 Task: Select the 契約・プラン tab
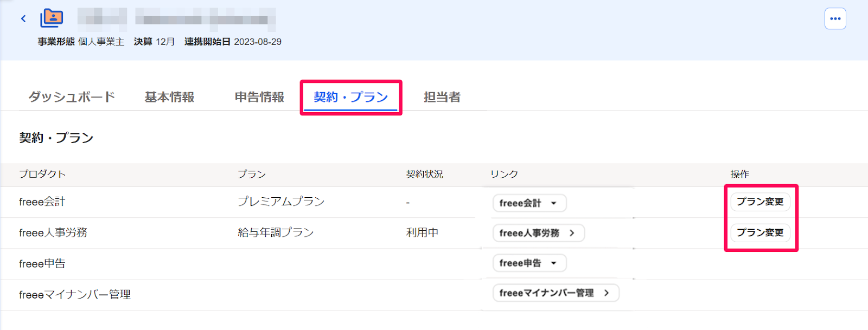click(x=351, y=98)
